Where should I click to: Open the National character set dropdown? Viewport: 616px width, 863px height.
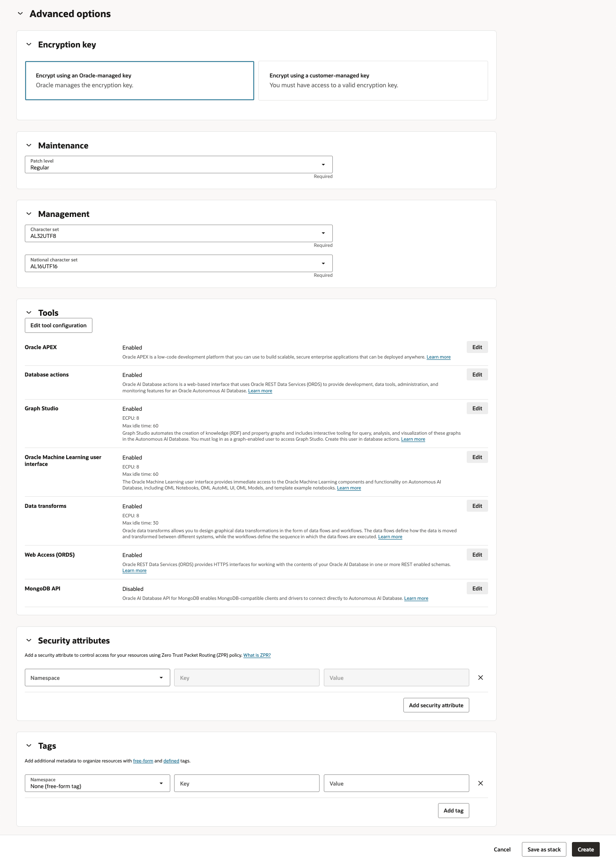[179, 264]
